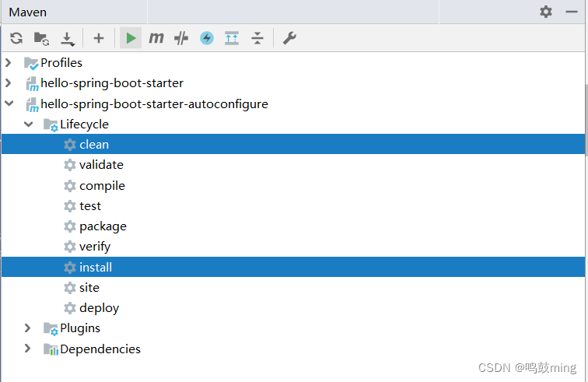Select the package lifecycle phase
Image resolution: width=588 pixels, height=382 pixels.
click(103, 226)
